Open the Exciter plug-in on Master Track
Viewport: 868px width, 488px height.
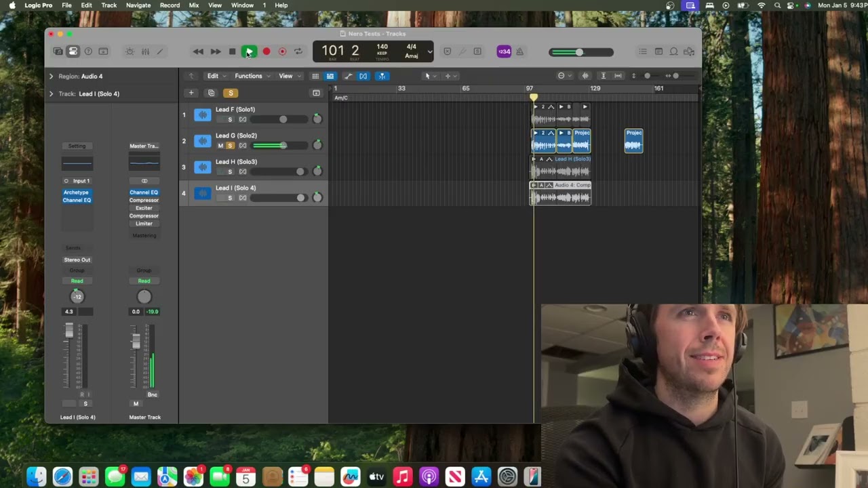[x=144, y=208]
